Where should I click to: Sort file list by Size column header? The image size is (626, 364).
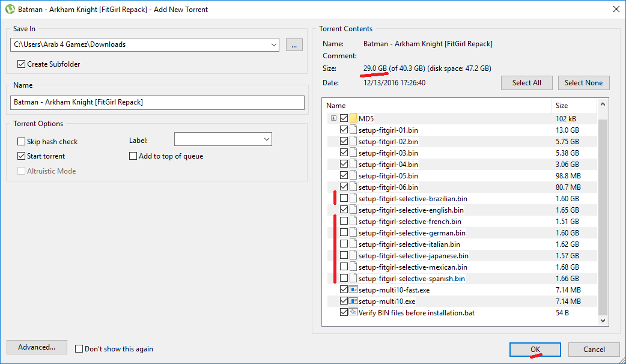click(x=573, y=106)
